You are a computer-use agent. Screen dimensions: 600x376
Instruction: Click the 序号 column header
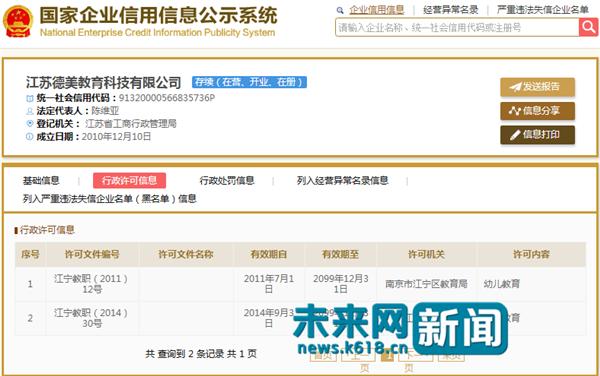(30, 254)
